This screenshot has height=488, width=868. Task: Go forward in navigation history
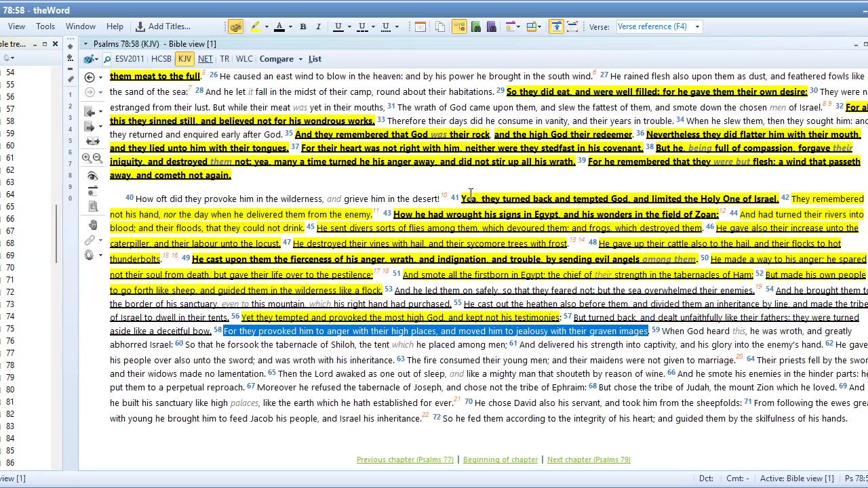90,93
